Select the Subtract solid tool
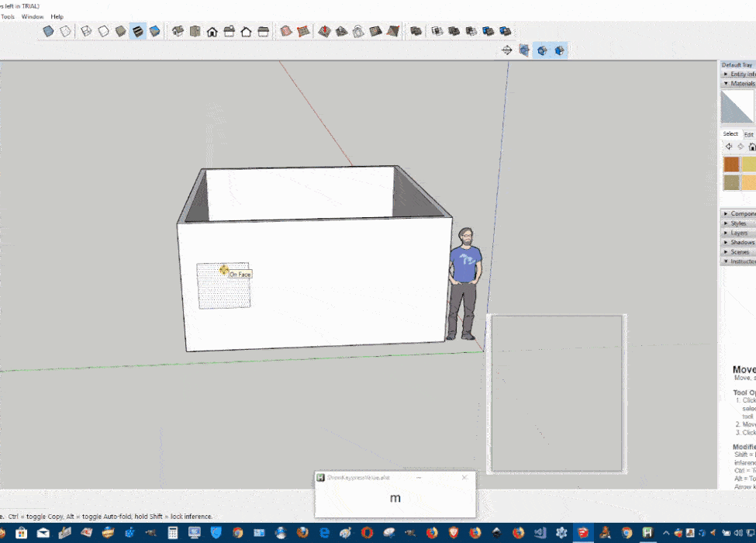The width and height of the screenshot is (756, 543). [x=471, y=31]
